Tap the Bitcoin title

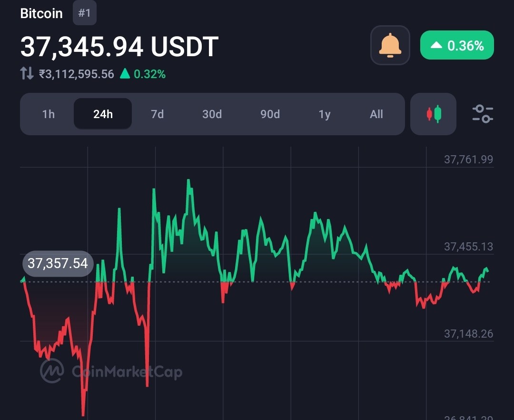pyautogui.click(x=41, y=13)
